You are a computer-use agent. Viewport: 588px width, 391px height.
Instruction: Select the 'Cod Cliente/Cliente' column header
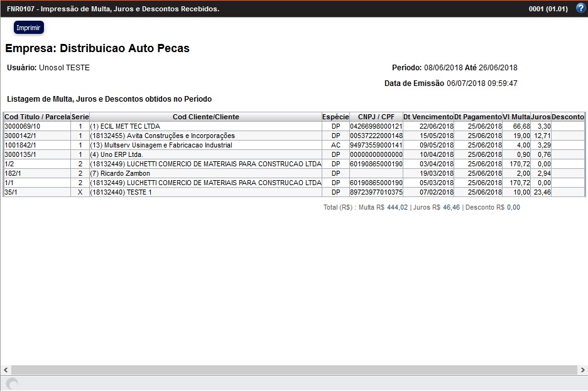coord(205,117)
